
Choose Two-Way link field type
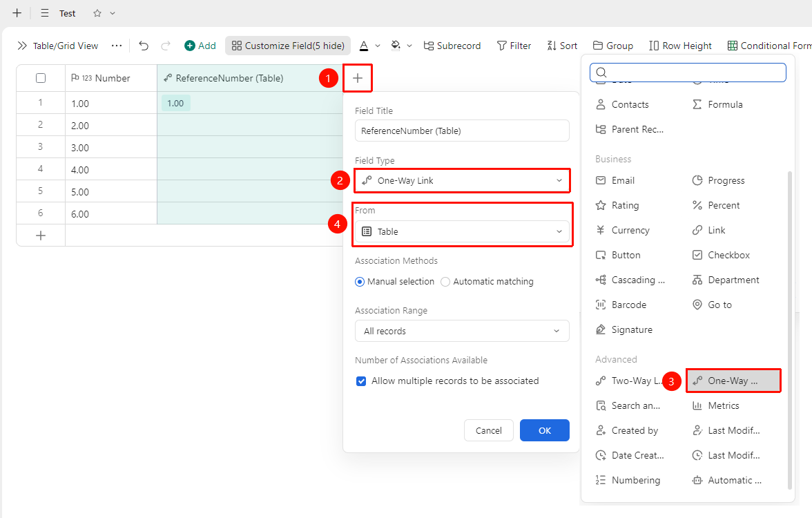click(x=629, y=381)
